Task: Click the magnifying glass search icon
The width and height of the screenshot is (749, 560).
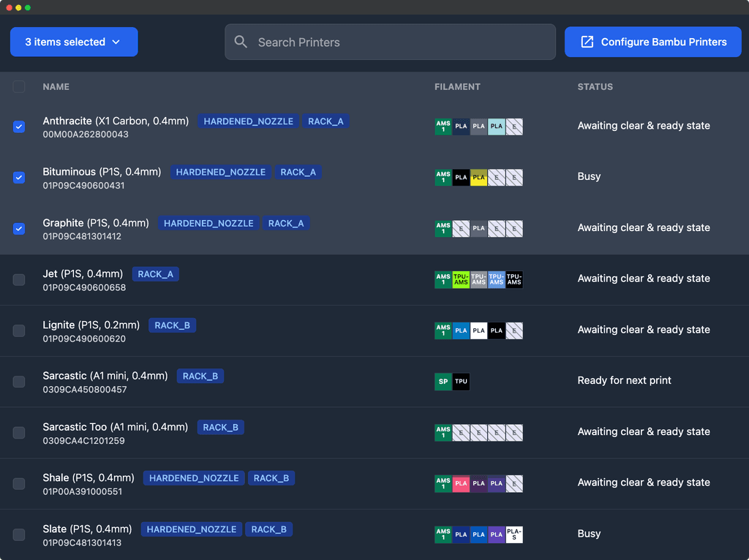Action: [241, 42]
